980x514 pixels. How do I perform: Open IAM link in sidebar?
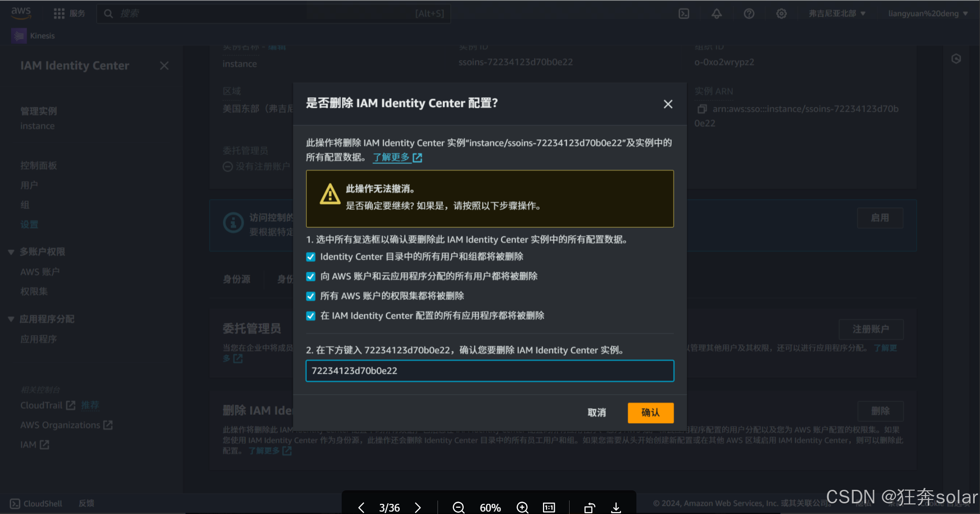tap(34, 445)
